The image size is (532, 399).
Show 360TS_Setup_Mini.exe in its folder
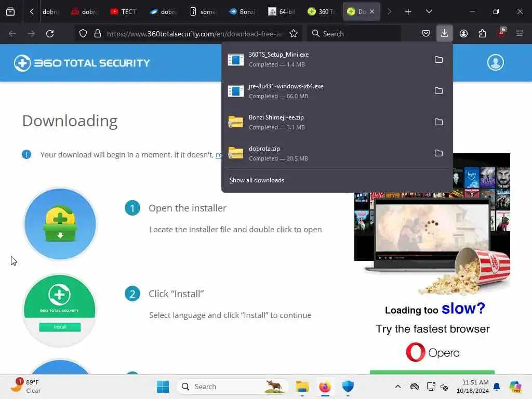pos(438,60)
